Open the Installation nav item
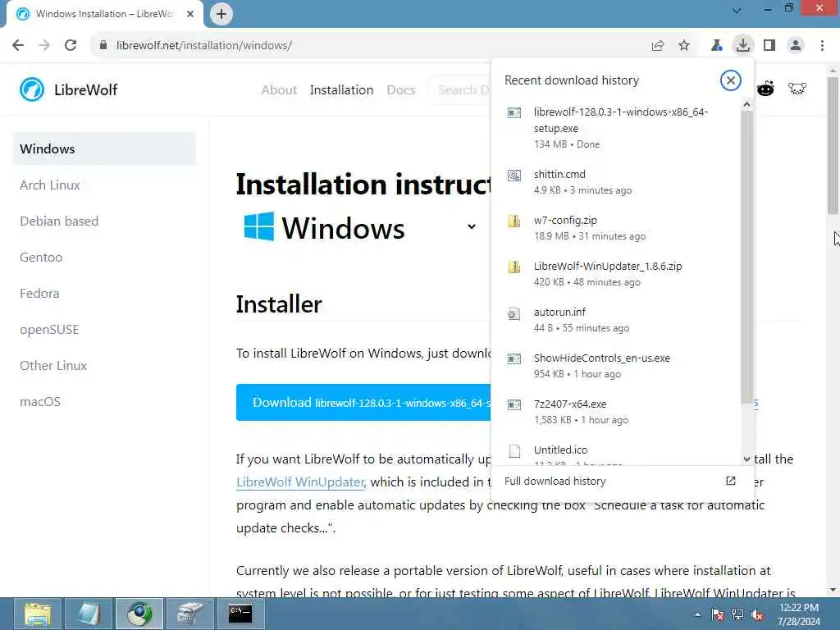Screen dimensions: 840x630 tap(341, 90)
